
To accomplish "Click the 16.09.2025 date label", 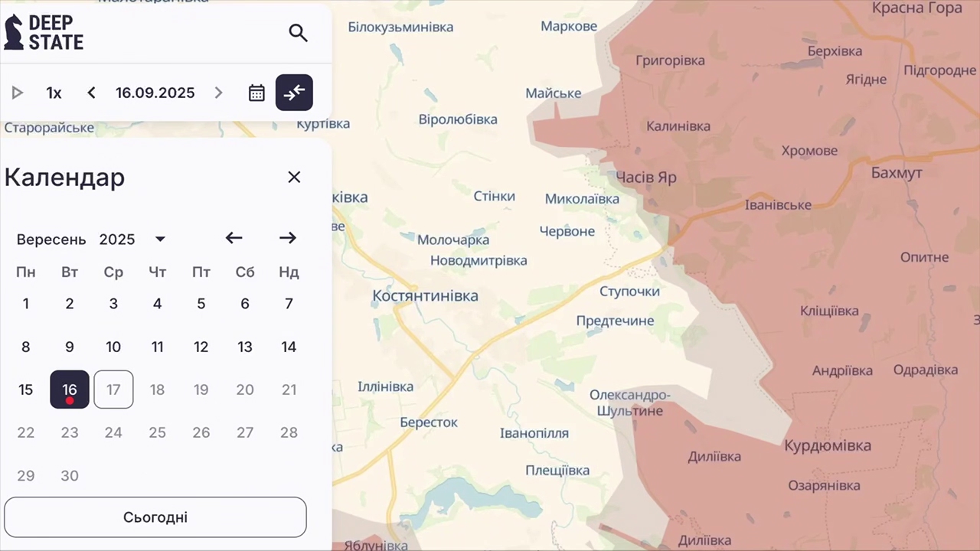I will pyautogui.click(x=155, y=93).
